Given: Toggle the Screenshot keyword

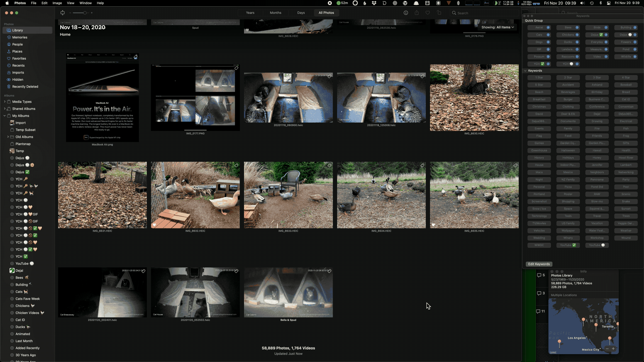Looking at the screenshot, I should tap(539, 201).
